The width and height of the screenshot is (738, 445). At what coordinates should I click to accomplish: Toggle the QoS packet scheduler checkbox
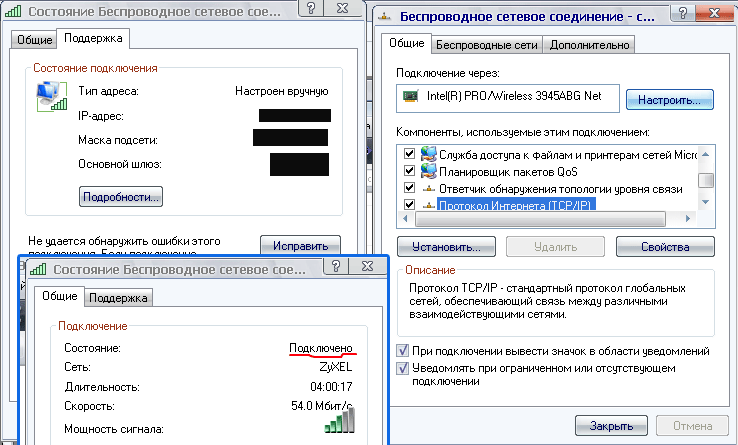tap(409, 170)
